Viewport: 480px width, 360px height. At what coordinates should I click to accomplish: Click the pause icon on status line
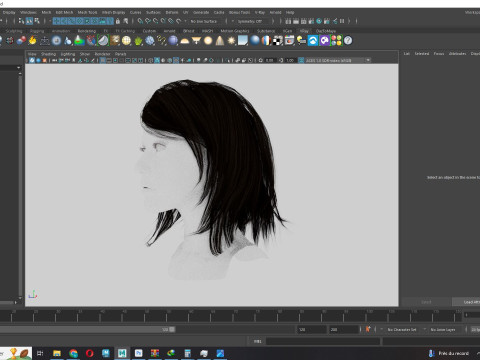[342, 21]
